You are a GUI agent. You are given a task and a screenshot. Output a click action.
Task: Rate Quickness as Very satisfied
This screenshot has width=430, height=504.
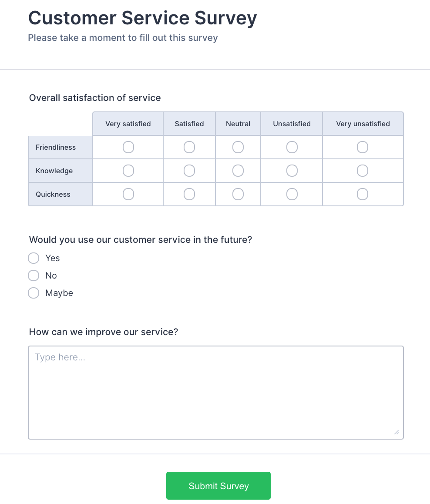pyautogui.click(x=128, y=194)
